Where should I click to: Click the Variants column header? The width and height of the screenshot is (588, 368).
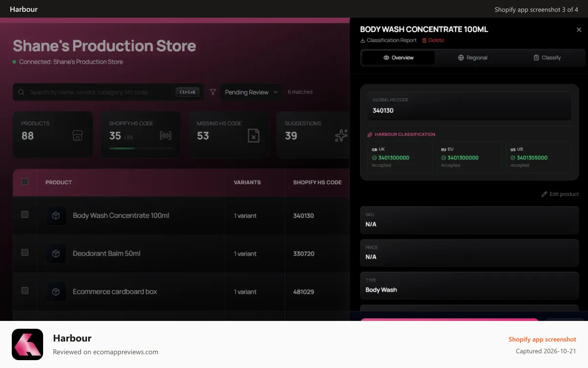tap(247, 183)
